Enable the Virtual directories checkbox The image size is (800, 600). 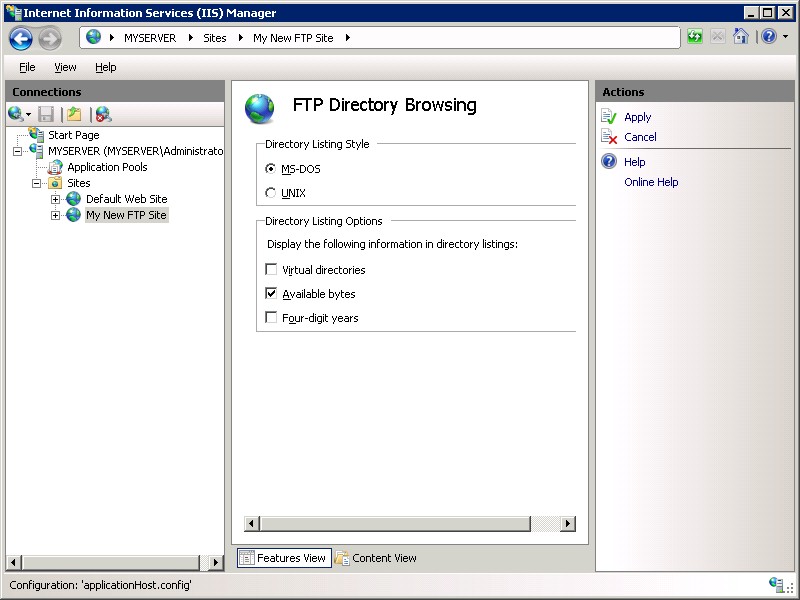(271, 269)
